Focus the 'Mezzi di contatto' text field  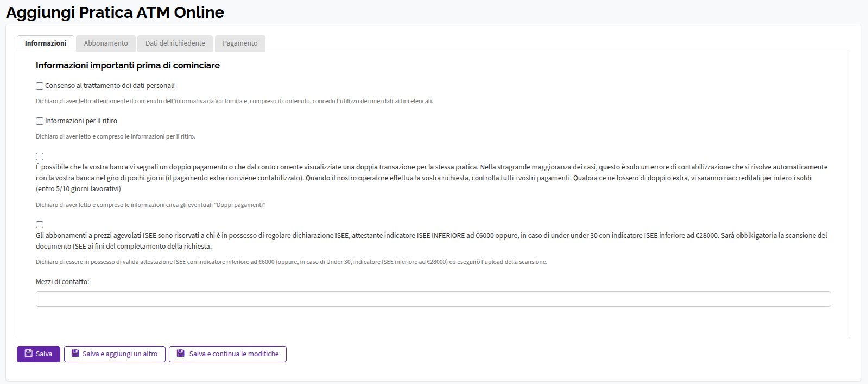coord(433,299)
